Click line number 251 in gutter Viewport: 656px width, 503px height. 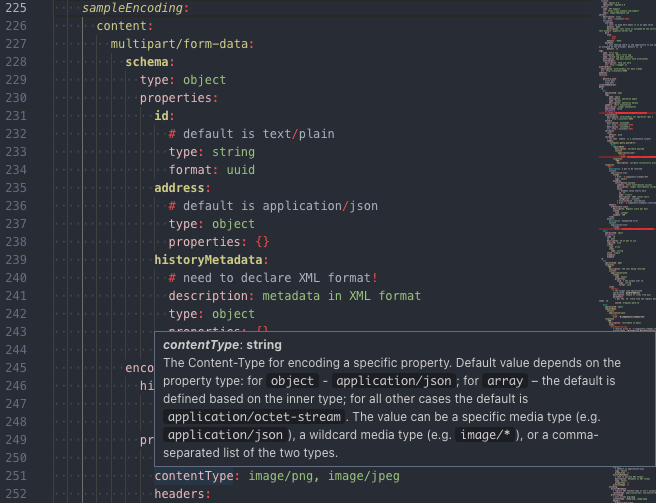(16, 476)
